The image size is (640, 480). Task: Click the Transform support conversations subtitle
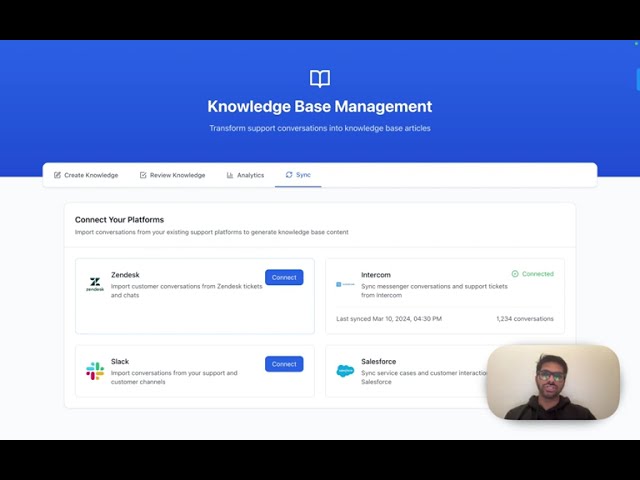320,128
